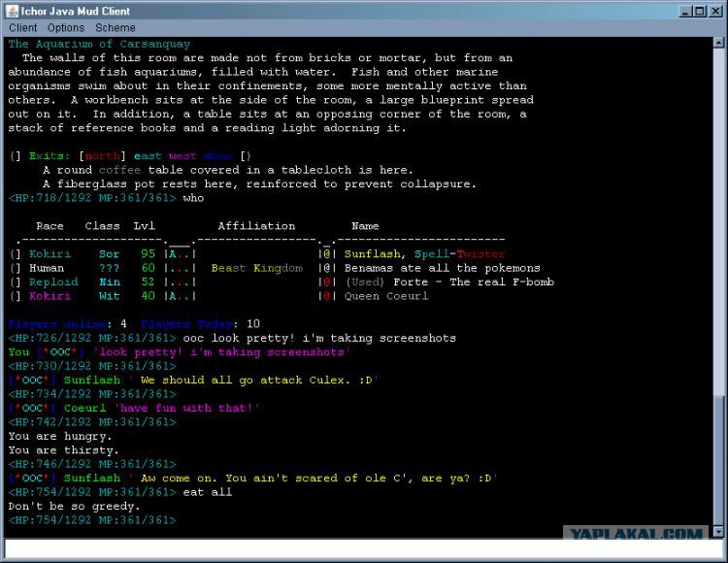728x563 pixels.
Task: Minimize the Ichor Java Mud Client window
Action: [x=684, y=11]
